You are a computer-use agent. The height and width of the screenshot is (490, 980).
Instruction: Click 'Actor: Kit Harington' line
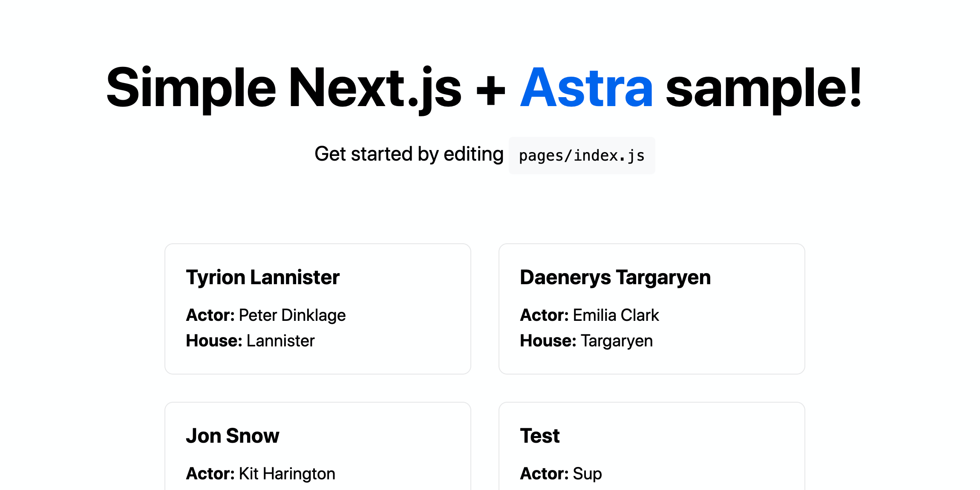click(260, 474)
